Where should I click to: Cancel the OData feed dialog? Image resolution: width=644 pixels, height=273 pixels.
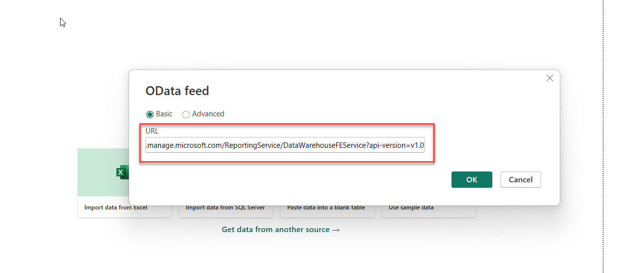coord(520,179)
